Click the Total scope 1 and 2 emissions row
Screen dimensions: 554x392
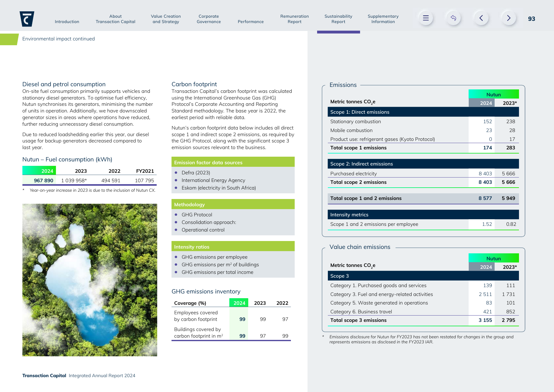click(423, 198)
